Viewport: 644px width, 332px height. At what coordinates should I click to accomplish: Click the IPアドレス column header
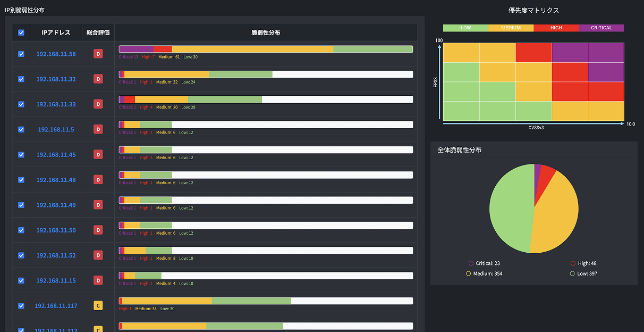[x=56, y=32]
